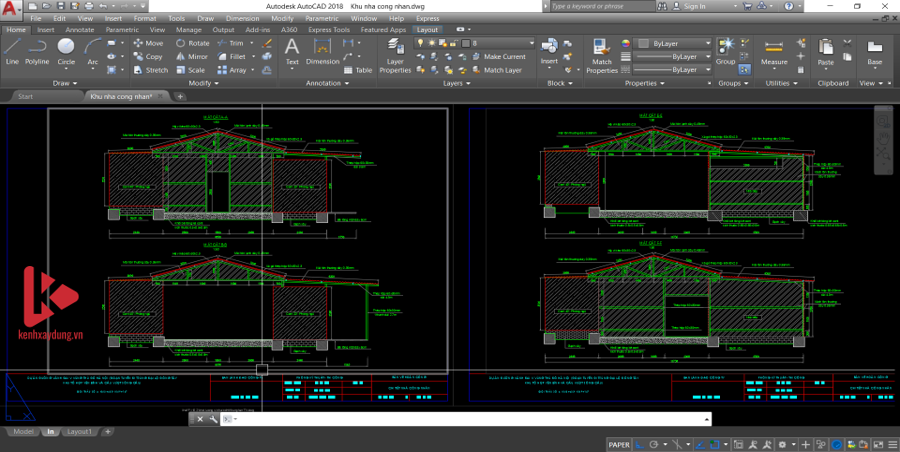Viewport: 900px width, 452px height.
Task: Click the Mirror tool in Modify panel
Action: coord(192,57)
